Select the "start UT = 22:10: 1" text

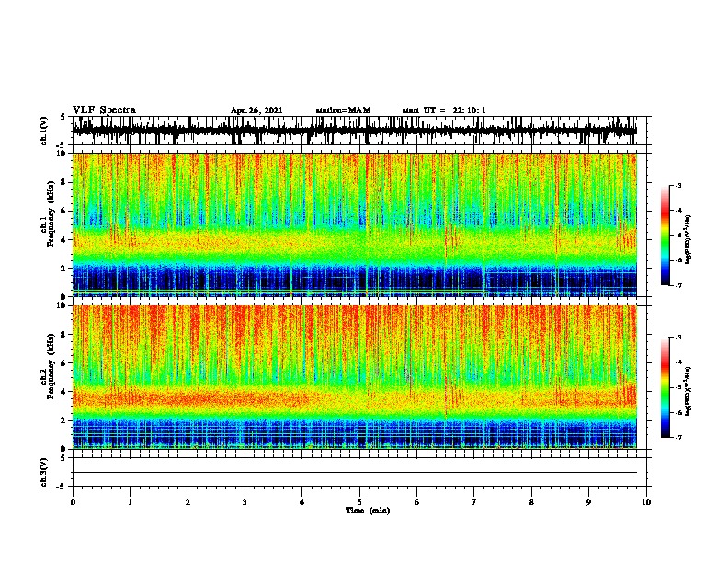pyautogui.click(x=444, y=110)
